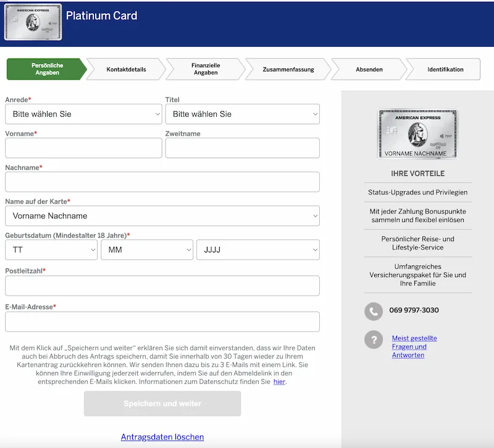494x448 pixels.
Task: Expand the Name auf der Karte dropdown
Action: [x=162, y=216]
